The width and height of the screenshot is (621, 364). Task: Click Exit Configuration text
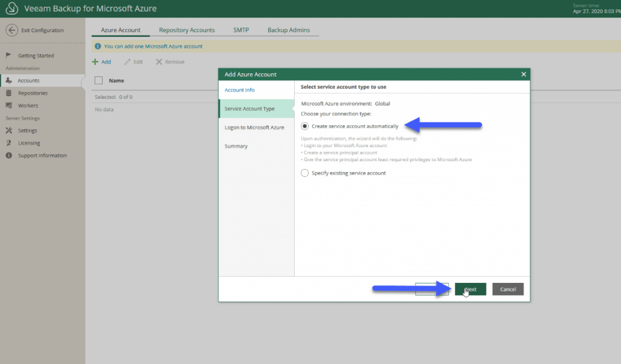[42, 30]
